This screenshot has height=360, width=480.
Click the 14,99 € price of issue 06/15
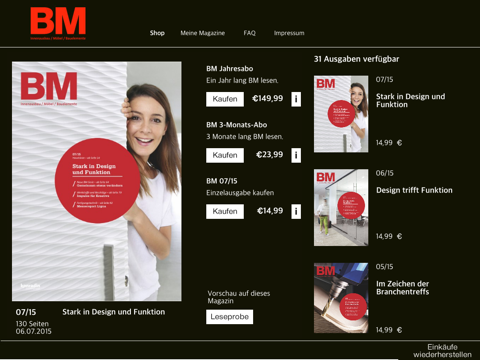389,236
